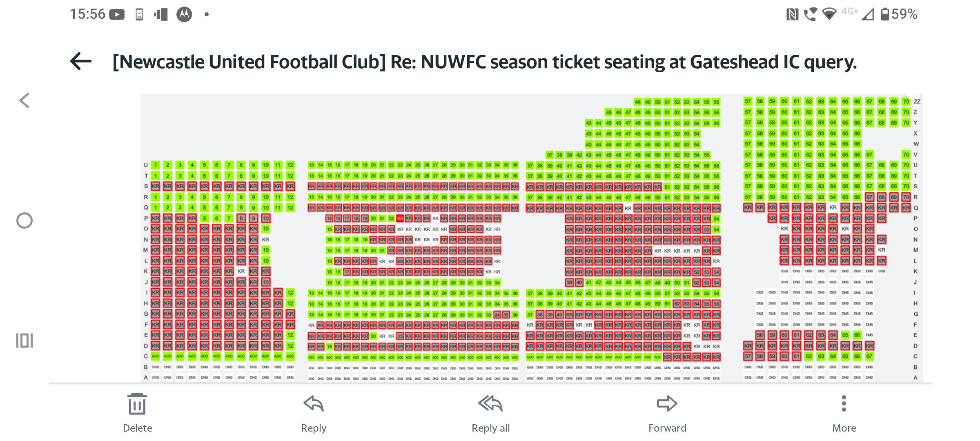Viewport: 980px width, 441px height.
Task: Tap green seat 70 in row ZZ
Action: click(906, 101)
